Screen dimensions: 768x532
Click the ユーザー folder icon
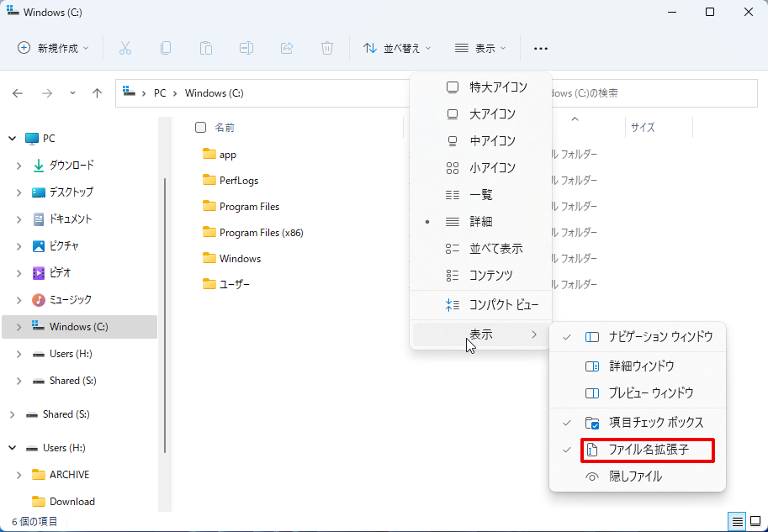209,284
